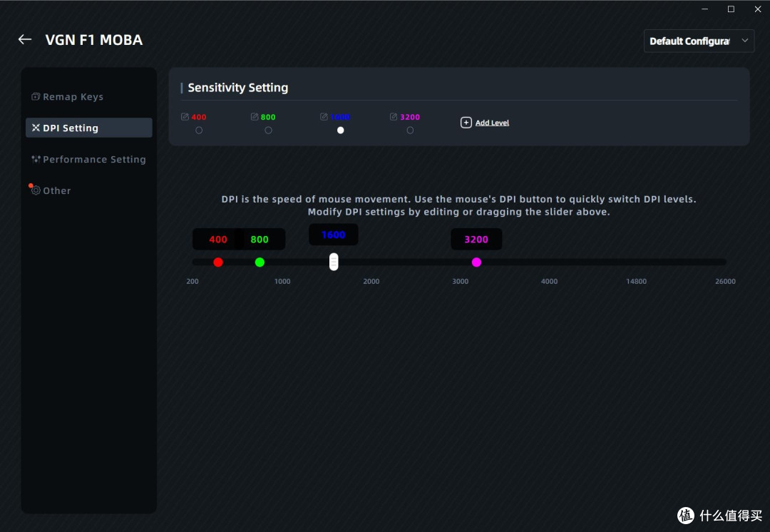Click the red 400 level label
The width and height of the screenshot is (770, 532).
coord(199,117)
